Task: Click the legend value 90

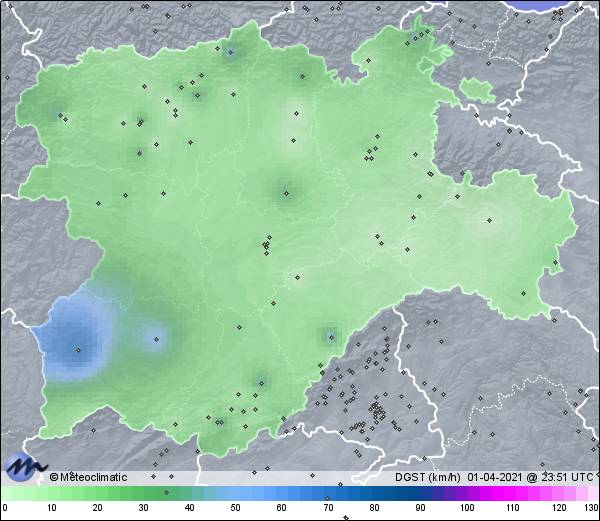Action: [420, 508]
